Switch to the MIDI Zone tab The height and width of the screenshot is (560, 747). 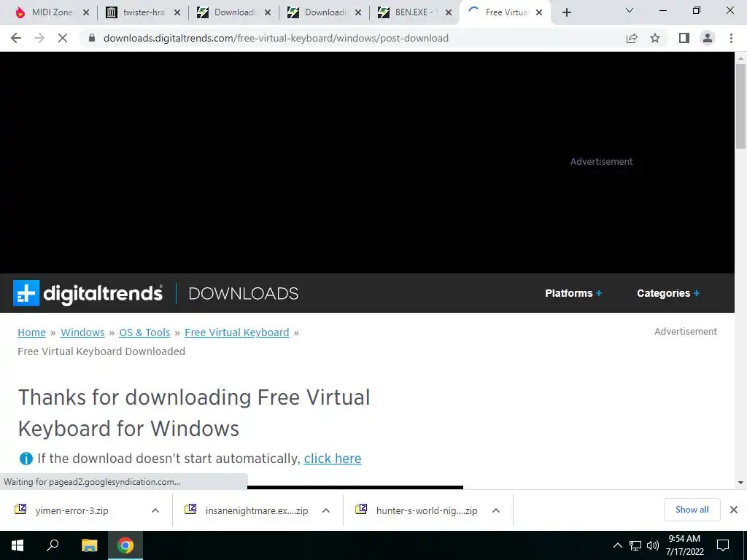pyautogui.click(x=45, y=12)
